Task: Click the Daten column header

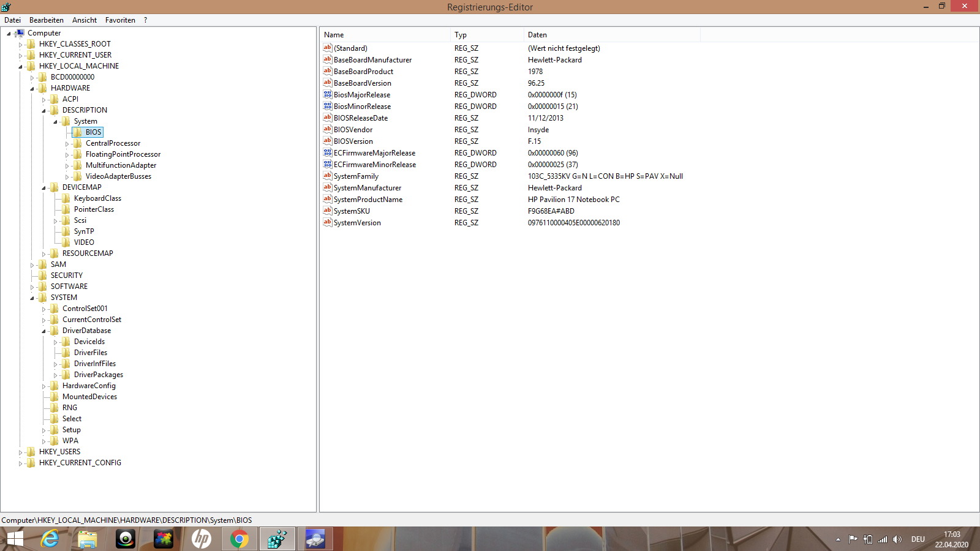Action: tap(612, 35)
